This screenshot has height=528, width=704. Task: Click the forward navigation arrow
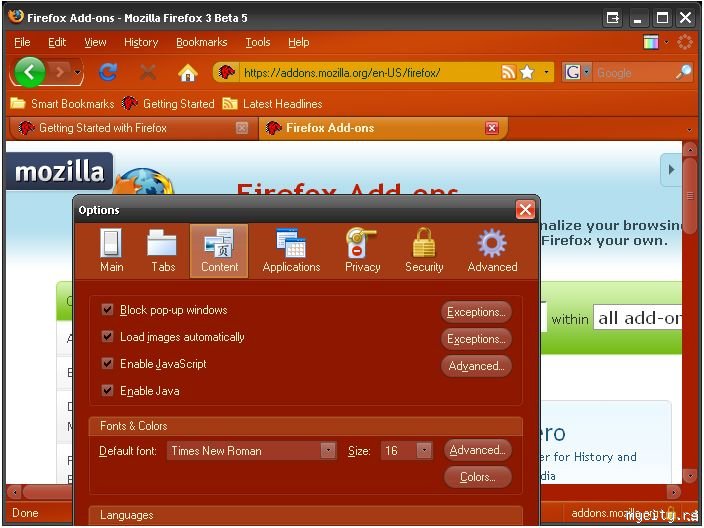[60, 72]
